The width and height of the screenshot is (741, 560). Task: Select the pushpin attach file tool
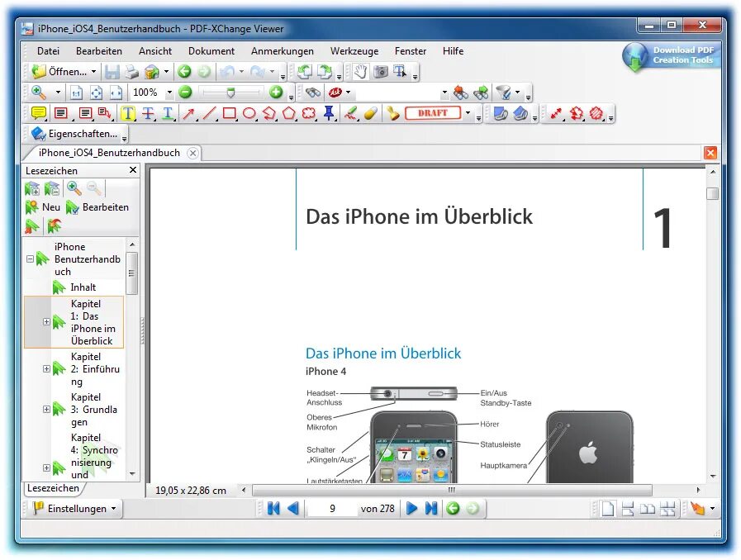coord(330,113)
